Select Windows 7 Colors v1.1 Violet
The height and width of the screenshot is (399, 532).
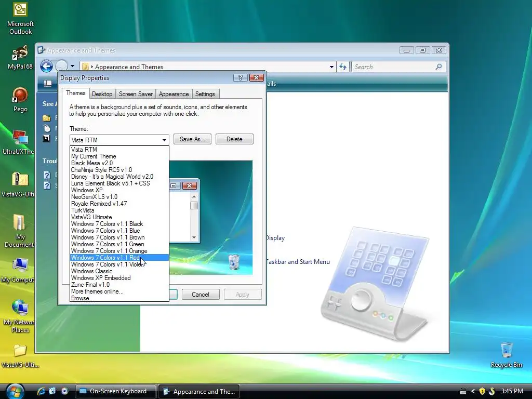pos(119,264)
